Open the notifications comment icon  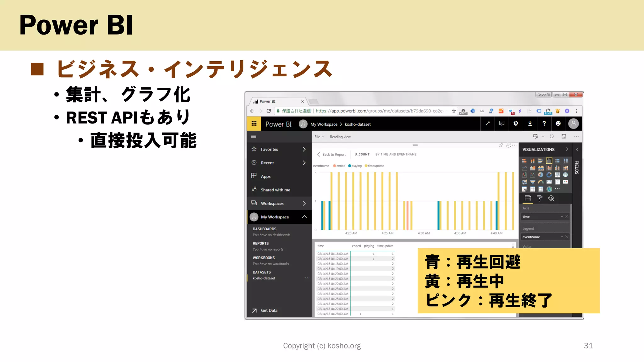pos(502,124)
